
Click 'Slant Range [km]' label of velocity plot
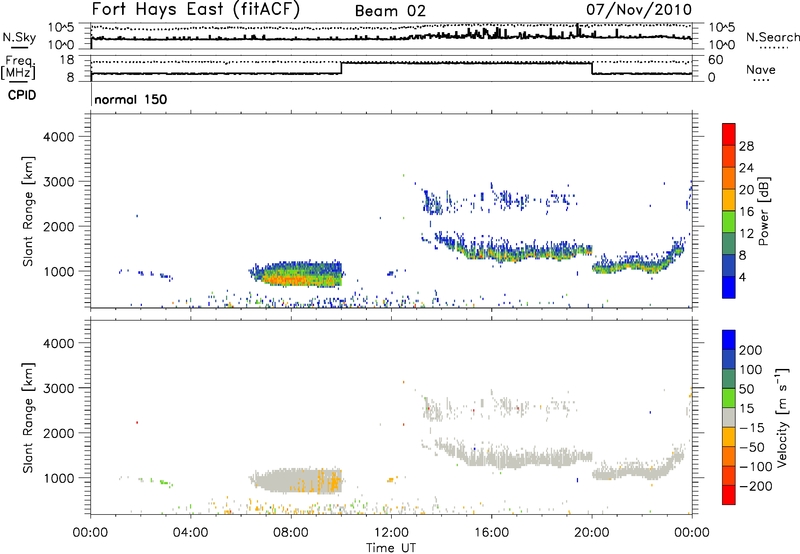(x=28, y=418)
